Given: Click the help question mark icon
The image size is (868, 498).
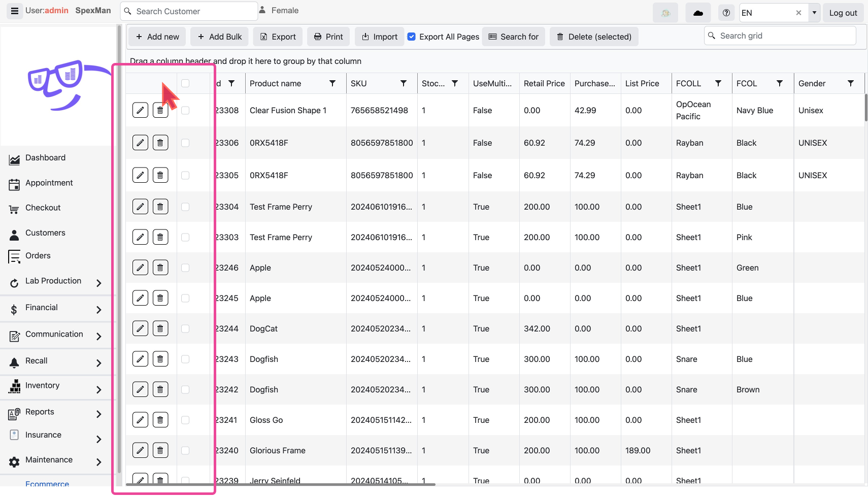Looking at the screenshot, I should (726, 13).
